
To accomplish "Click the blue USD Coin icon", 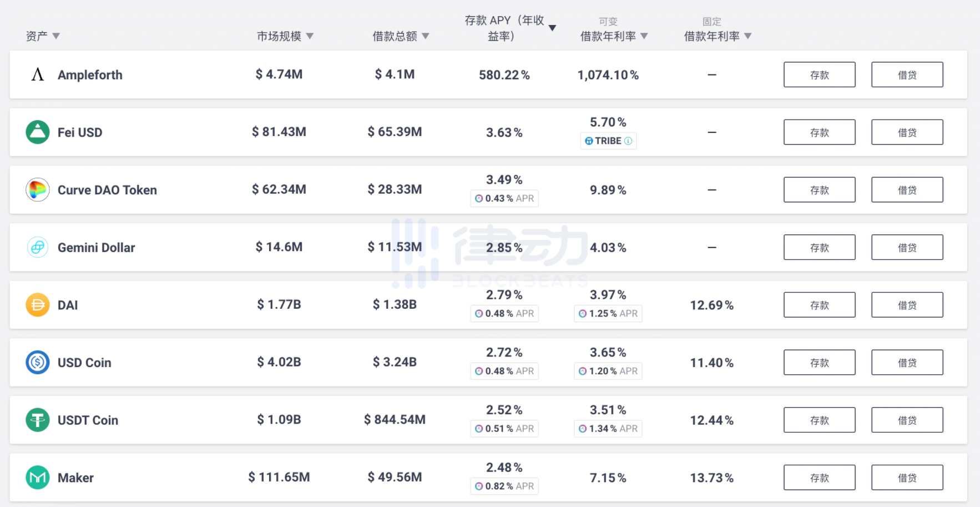I will [x=38, y=363].
